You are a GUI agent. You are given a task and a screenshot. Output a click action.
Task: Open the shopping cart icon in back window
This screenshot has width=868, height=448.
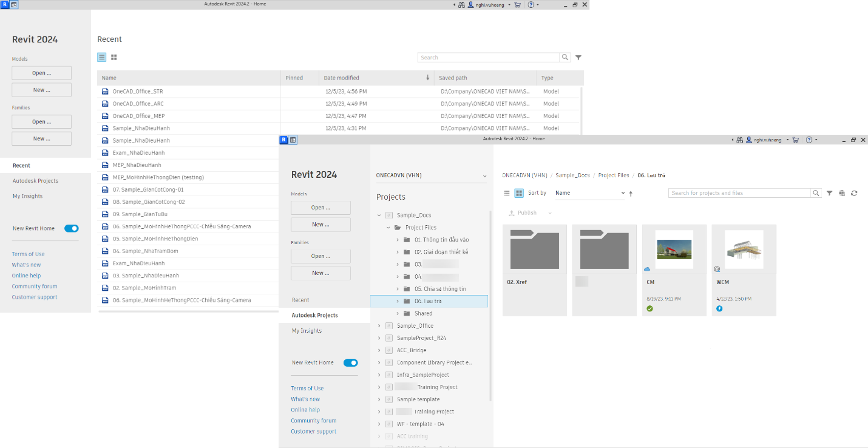coord(517,4)
